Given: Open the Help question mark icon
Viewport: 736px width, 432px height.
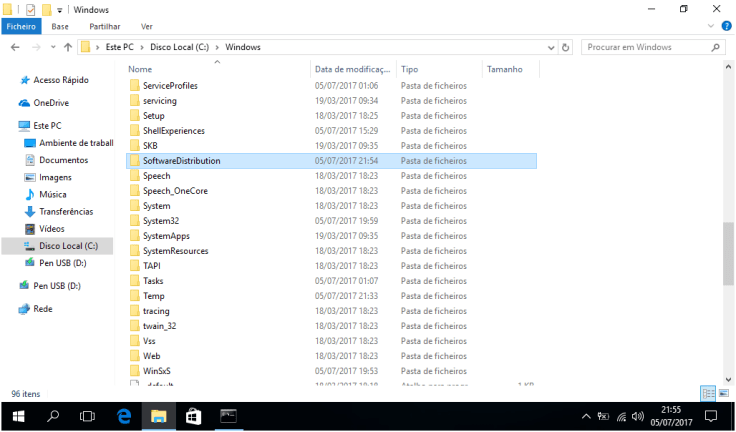Looking at the screenshot, I should 727,26.
